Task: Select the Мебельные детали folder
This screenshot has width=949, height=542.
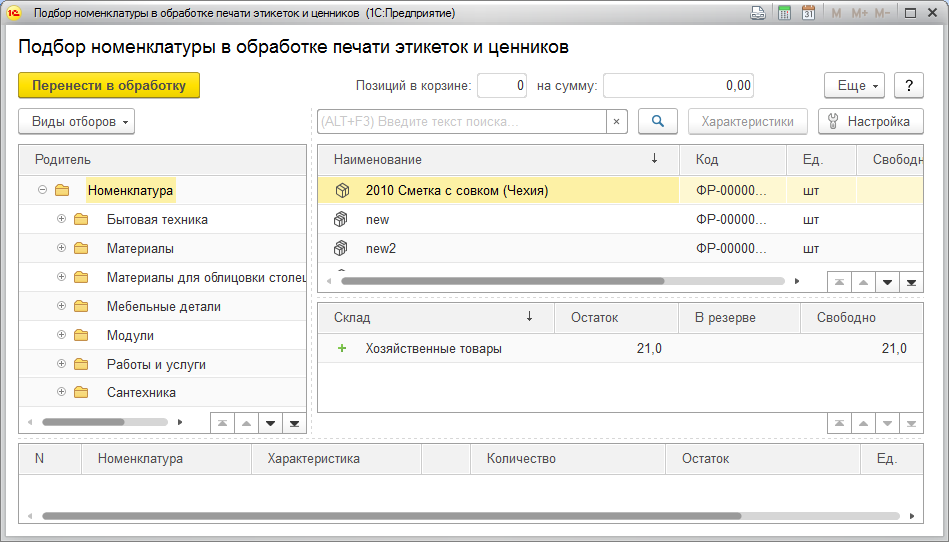Action: [164, 306]
